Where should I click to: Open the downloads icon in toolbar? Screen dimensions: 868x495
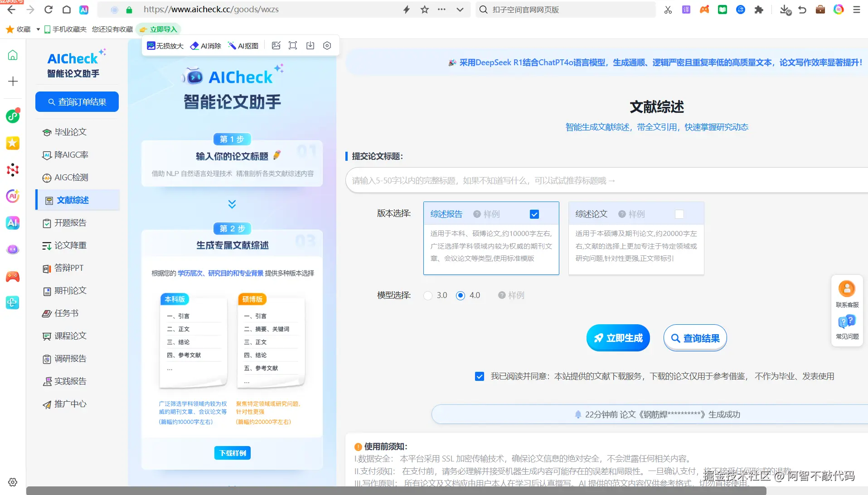785,10
